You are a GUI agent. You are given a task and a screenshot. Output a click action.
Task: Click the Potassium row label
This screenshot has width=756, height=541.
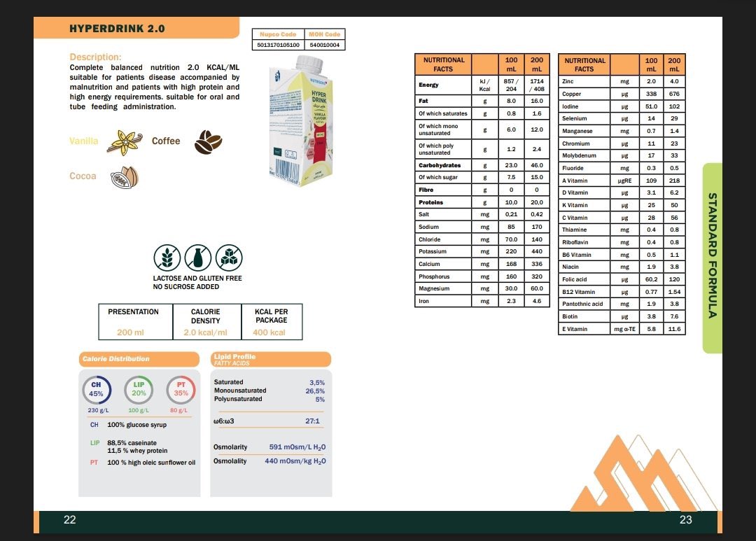(x=433, y=251)
